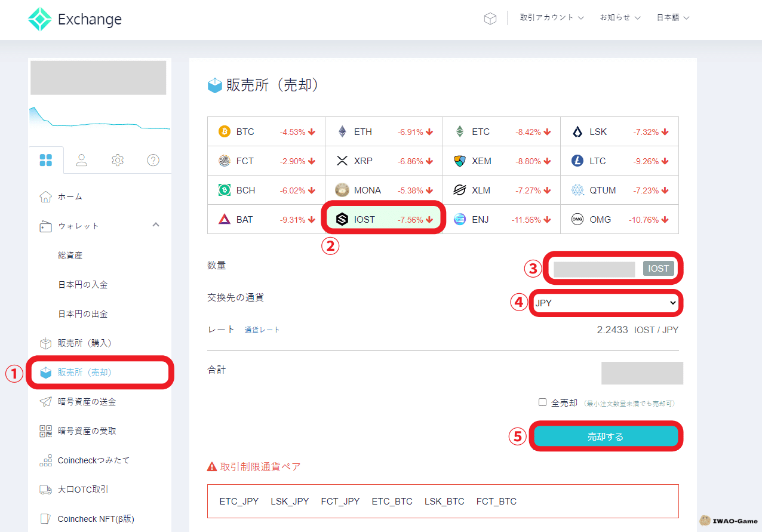Click the LSK_BTC restricted pair text

(x=444, y=501)
